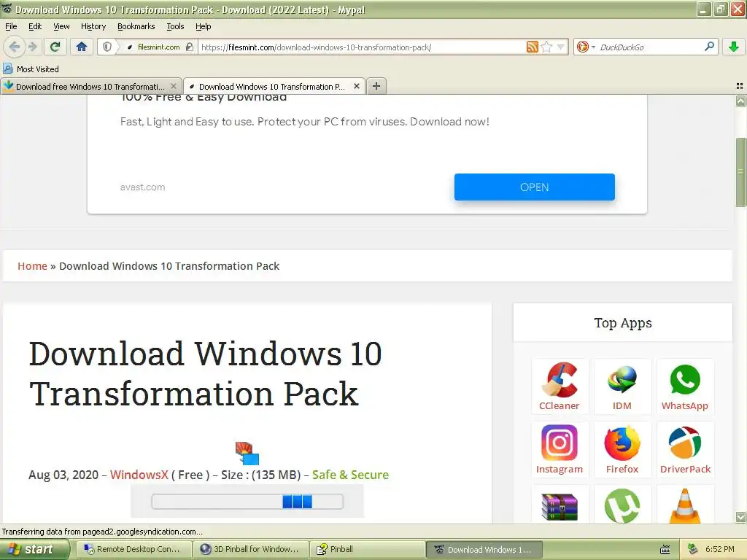Viewport: 747px width, 560px height.
Task: Open the Home page icon
Action: point(82,47)
